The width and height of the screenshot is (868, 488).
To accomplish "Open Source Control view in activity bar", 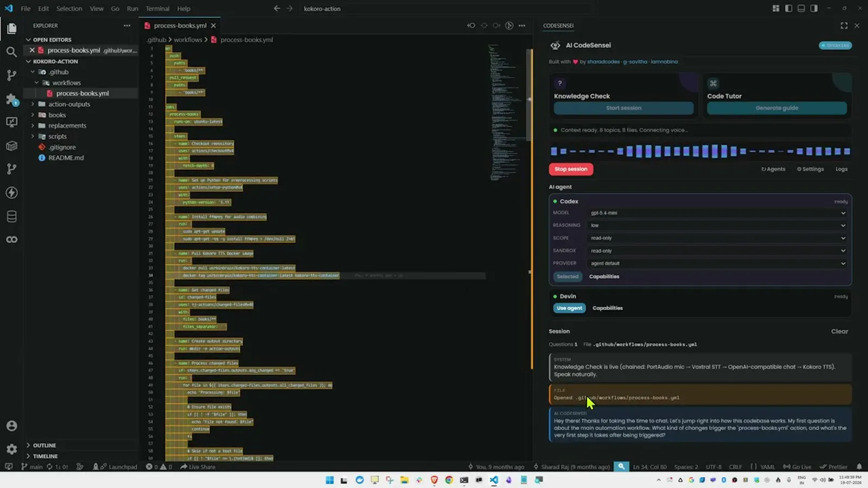I will point(11,75).
